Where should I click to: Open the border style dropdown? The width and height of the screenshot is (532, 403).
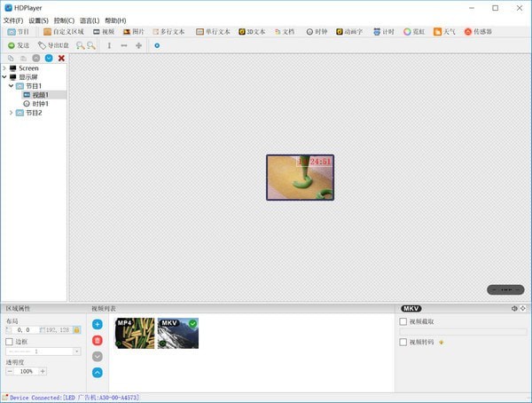pos(76,352)
